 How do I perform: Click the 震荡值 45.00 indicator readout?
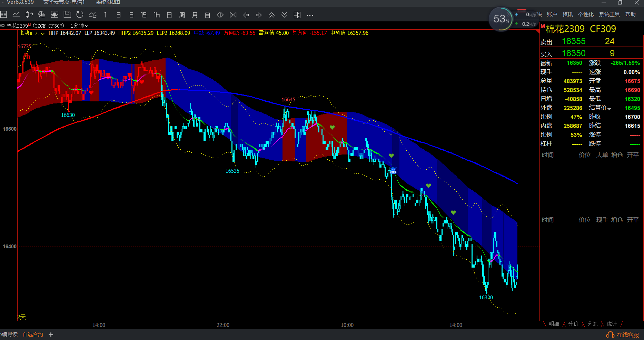274,33
